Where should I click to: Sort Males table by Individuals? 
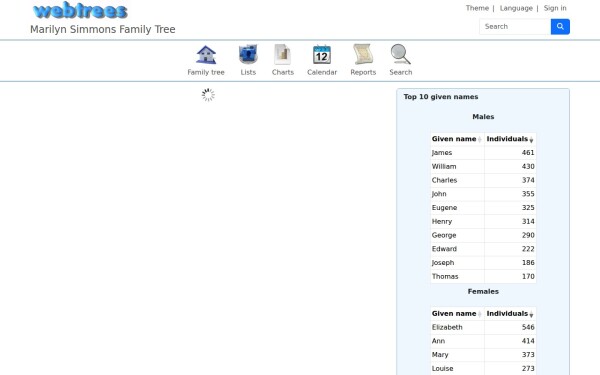click(510, 139)
